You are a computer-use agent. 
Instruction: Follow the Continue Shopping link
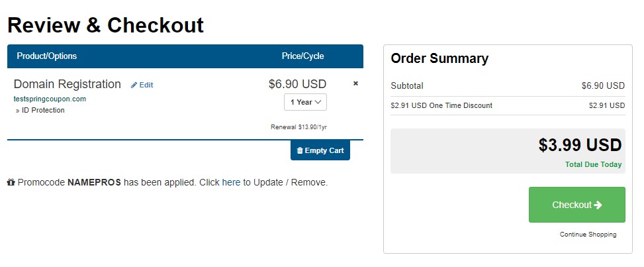point(588,235)
